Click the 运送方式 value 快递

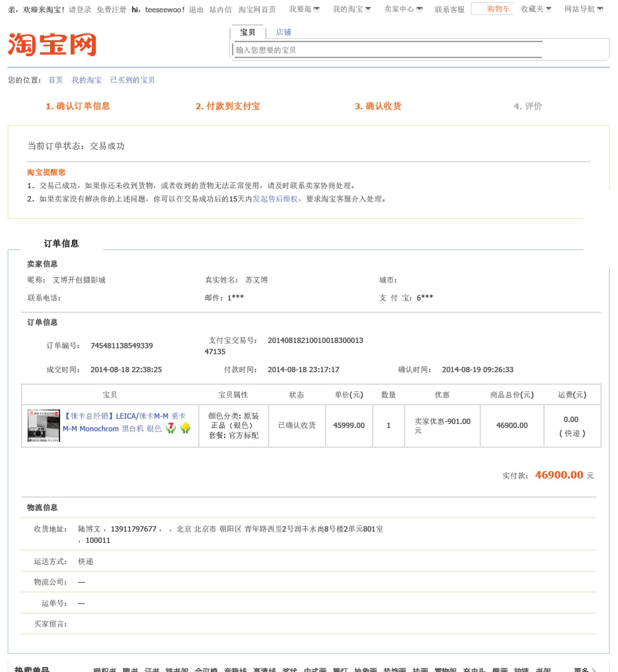(x=85, y=562)
